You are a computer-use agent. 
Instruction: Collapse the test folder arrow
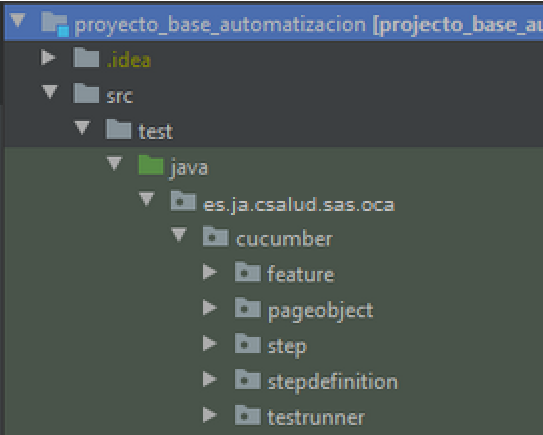pyautogui.click(x=82, y=128)
